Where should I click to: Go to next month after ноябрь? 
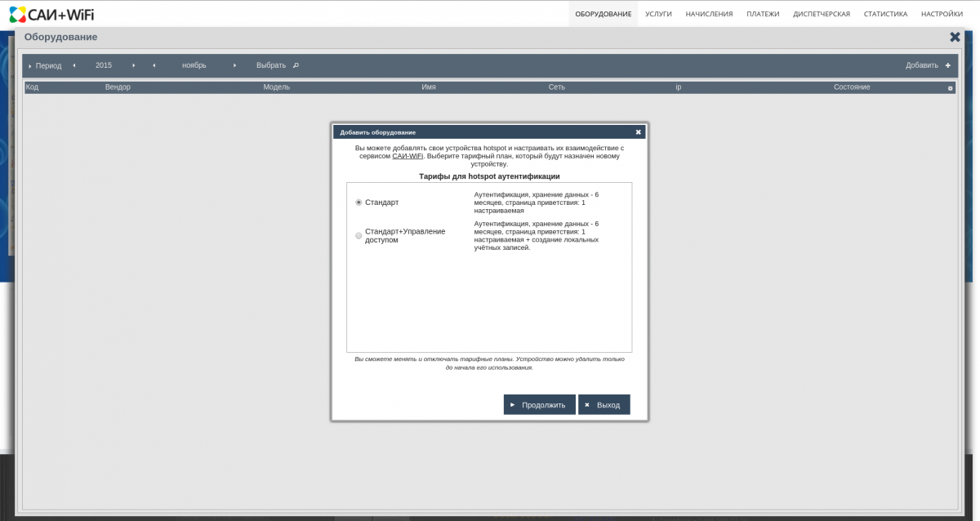(x=234, y=65)
